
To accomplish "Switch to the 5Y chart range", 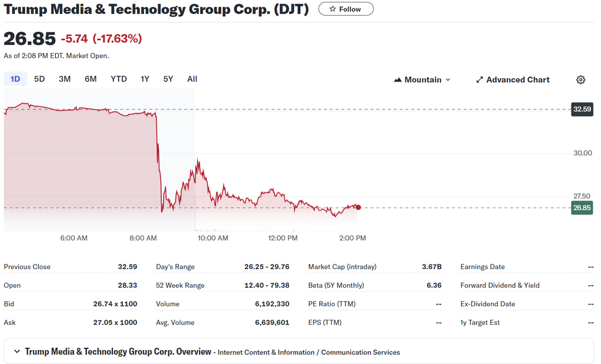I will [168, 79].
